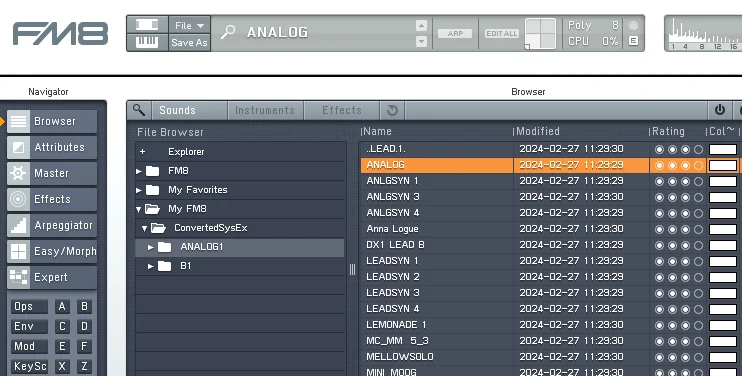Expand the ANALOG1 folder arrow
742x376 pixels.
coord(150,247)
